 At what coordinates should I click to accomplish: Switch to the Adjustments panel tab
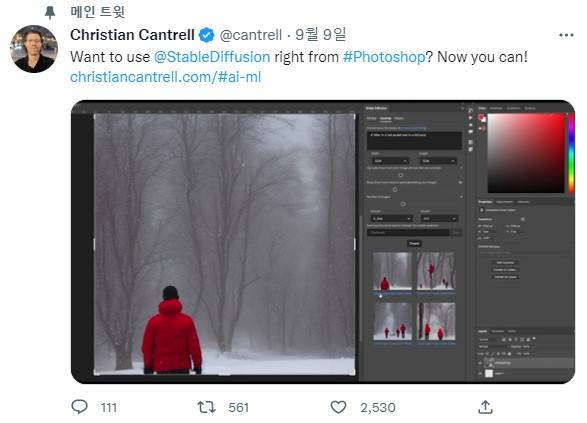pyautogui.click(x=505, y=202)
